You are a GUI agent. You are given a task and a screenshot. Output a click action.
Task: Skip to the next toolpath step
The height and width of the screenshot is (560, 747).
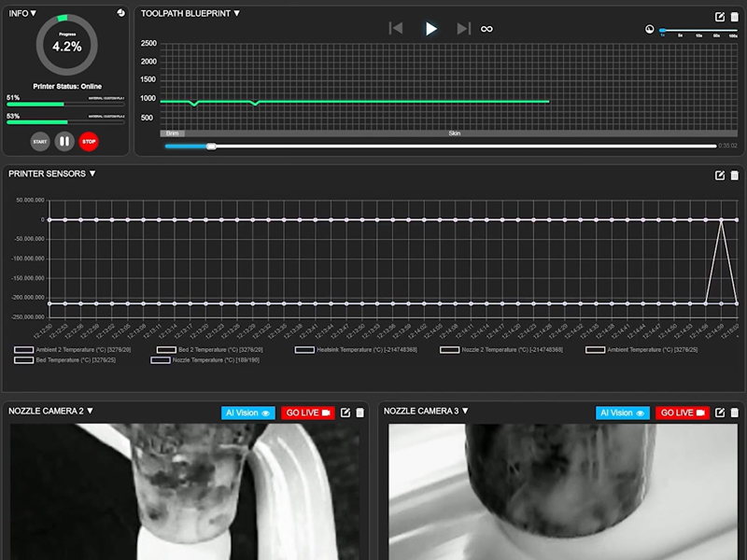pos(463,29)
